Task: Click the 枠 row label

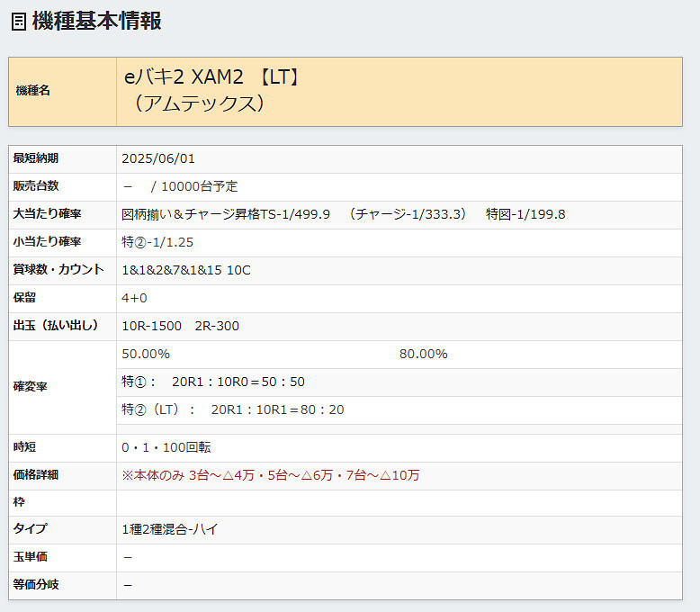Action: 19,502
